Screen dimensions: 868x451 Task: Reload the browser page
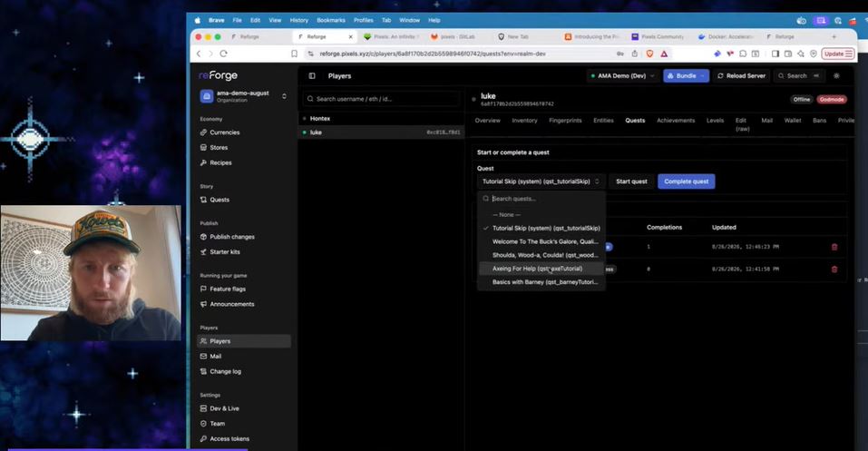(224, 54)
